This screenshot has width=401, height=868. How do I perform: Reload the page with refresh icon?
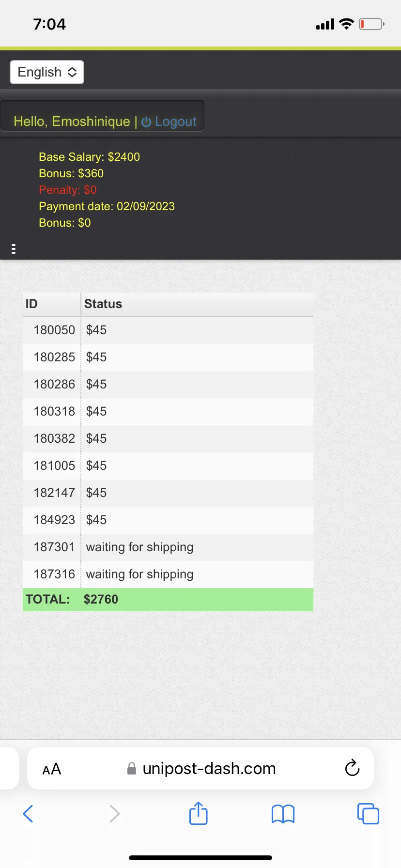pyautogui.click(x=352, y=768)
